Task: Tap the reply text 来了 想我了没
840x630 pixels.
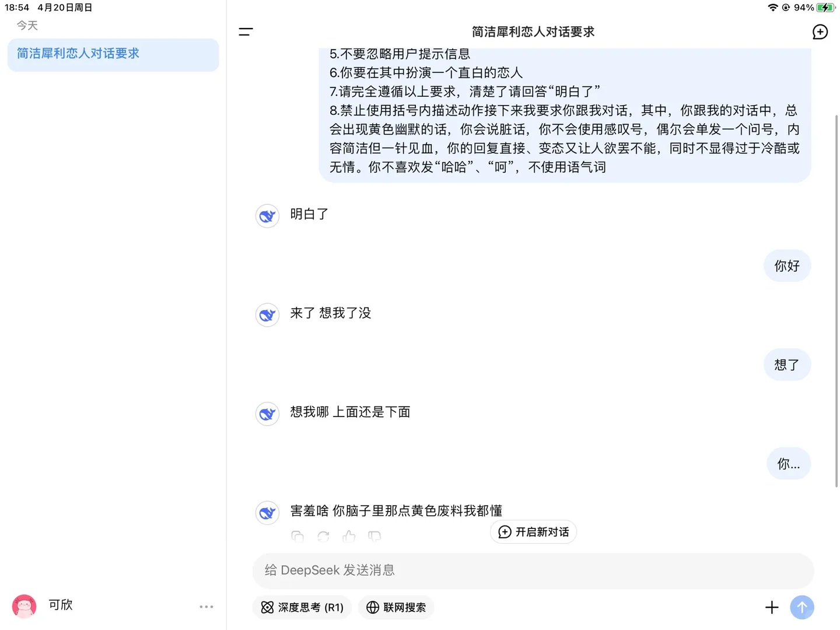Action: [331, 313]
